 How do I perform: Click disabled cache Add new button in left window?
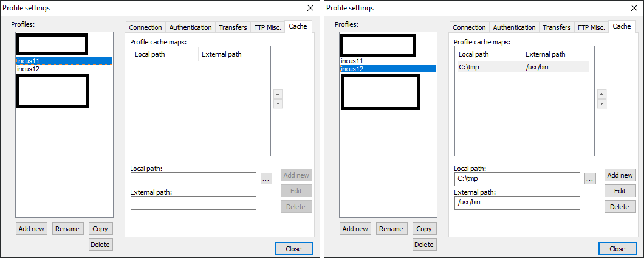[296, 175]
